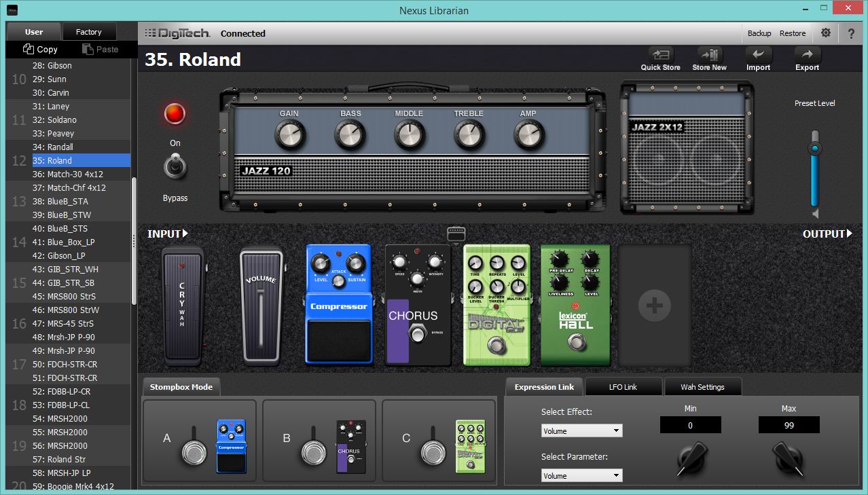Select preset "32: Soldano" in the list
The height and width of the screenshot is (495, 868).
81,120
